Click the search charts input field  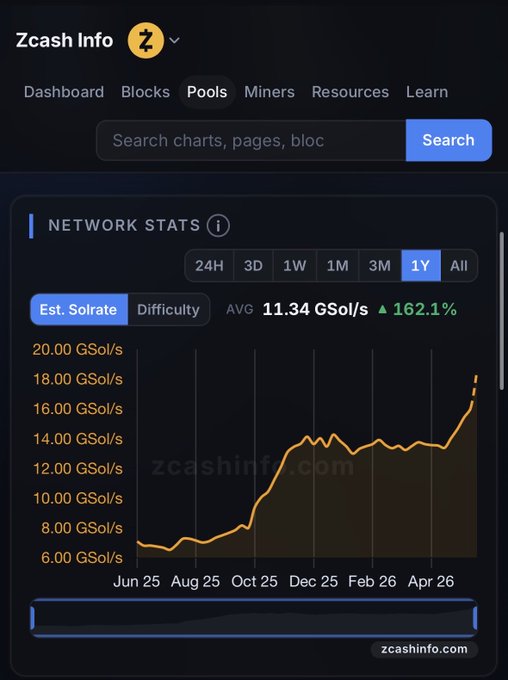tap(251, 141)
